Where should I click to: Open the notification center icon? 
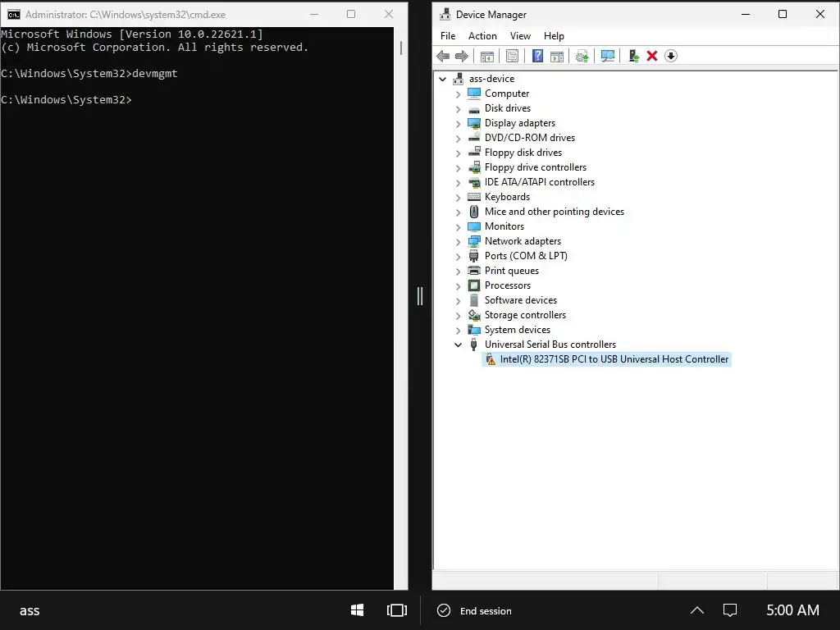[729, 610]
